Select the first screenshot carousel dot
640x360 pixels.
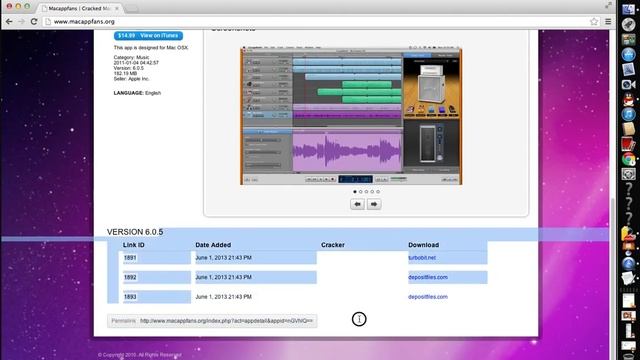click(x=355, y=191)
